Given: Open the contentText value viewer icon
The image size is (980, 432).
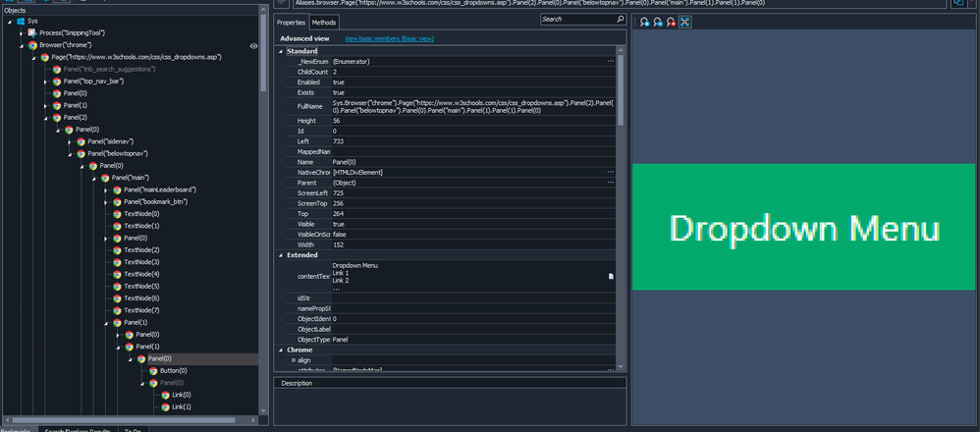Looking at the screenshot, I should click(611, 277).
